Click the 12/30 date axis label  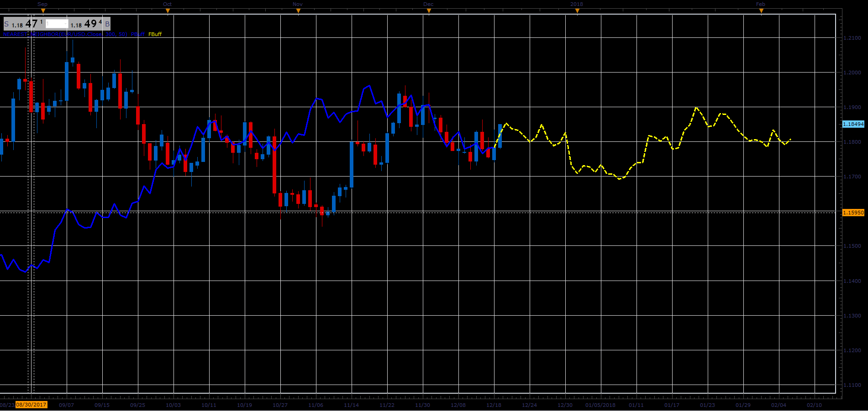[x=565, y=405]
